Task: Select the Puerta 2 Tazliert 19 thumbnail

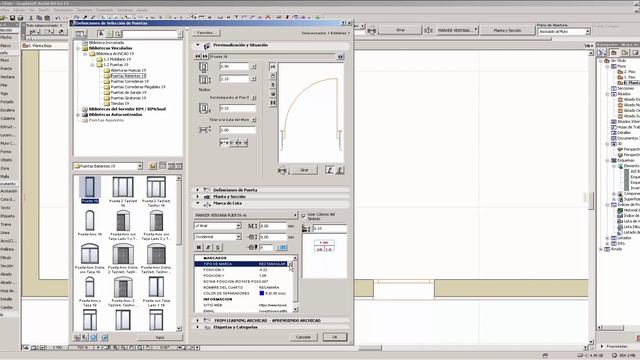Action: [x=122, y=190]
